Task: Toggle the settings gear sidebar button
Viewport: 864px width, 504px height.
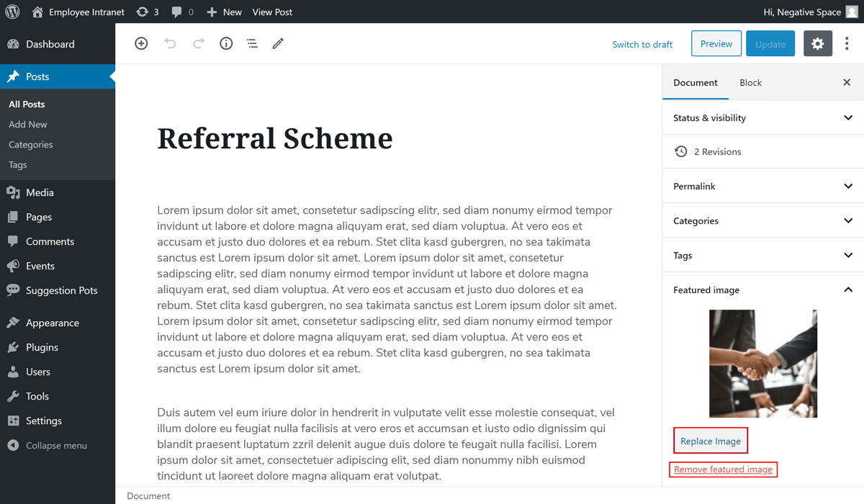Action: tap(817, 44)
